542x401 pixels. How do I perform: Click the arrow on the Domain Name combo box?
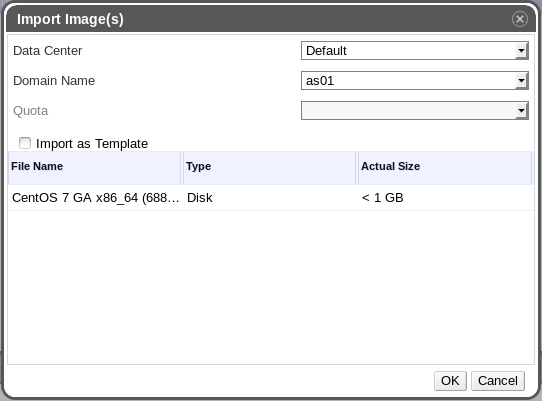(521, 81)
